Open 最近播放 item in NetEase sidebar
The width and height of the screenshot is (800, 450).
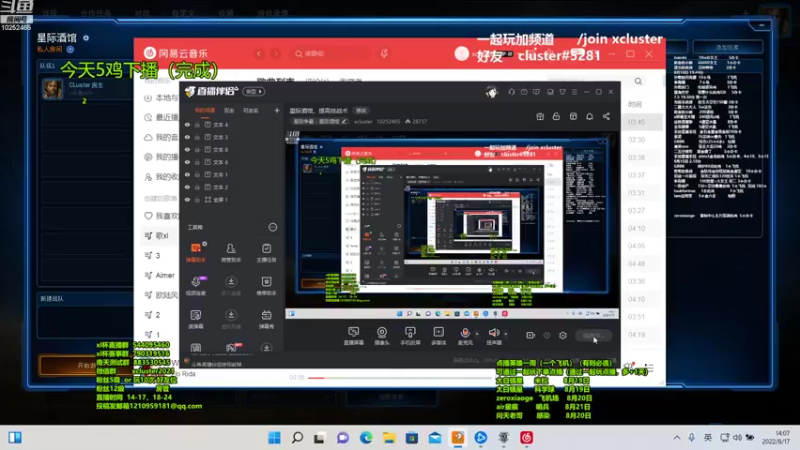[161, 117]
